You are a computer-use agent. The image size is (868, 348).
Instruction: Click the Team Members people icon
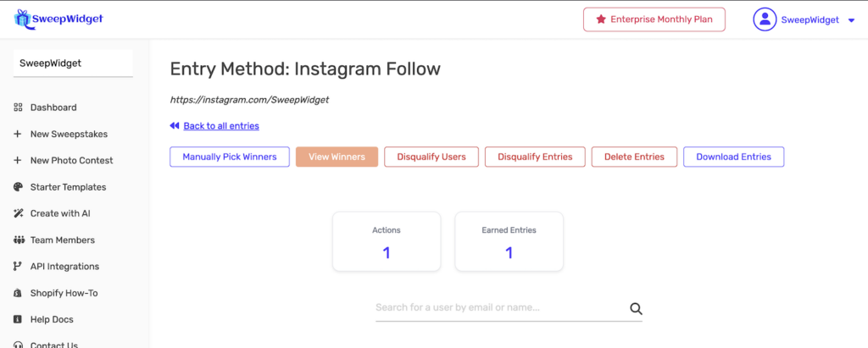(18, 240)
